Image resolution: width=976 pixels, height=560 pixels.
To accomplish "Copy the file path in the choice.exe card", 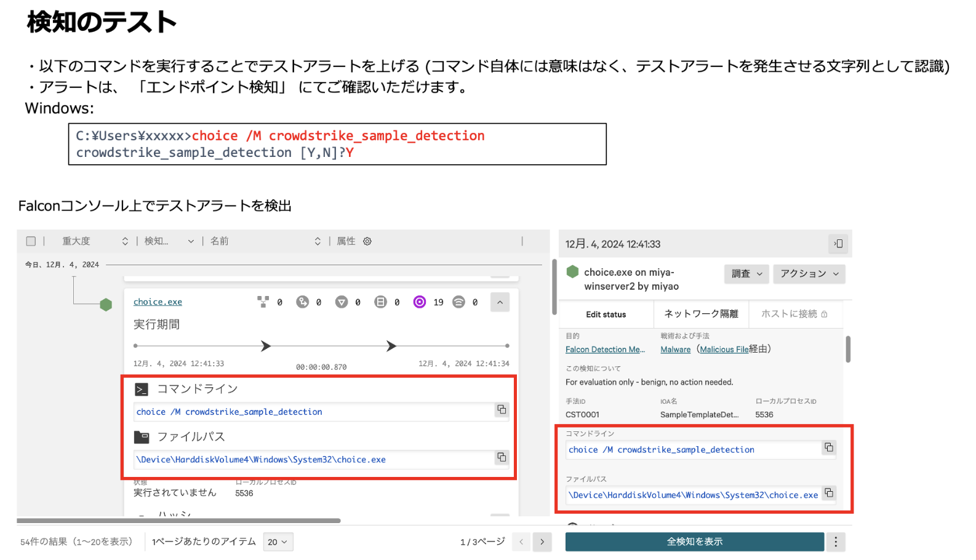I will pos(502,457).
